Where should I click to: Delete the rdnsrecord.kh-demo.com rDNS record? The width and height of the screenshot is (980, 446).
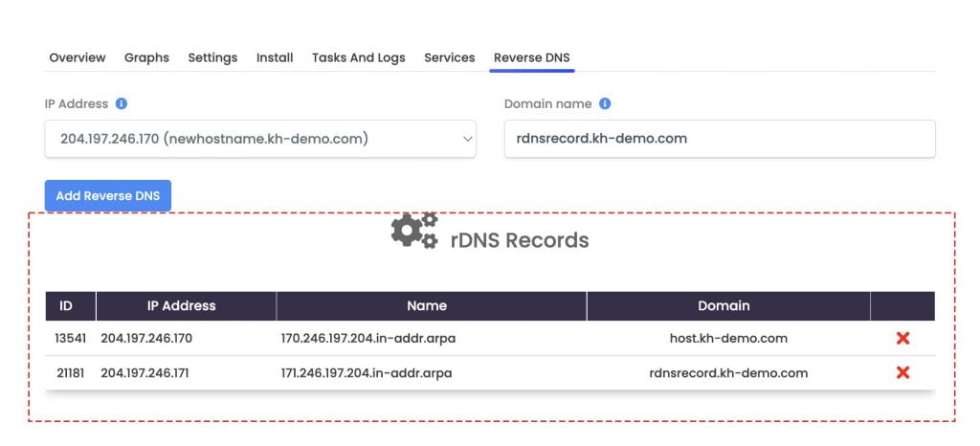[902, 373]
